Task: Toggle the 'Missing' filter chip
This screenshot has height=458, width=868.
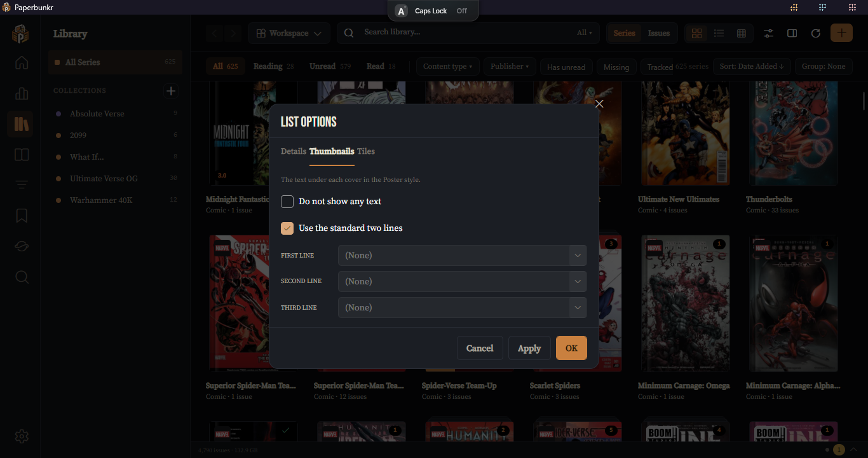Action: [x=616, y=67]
